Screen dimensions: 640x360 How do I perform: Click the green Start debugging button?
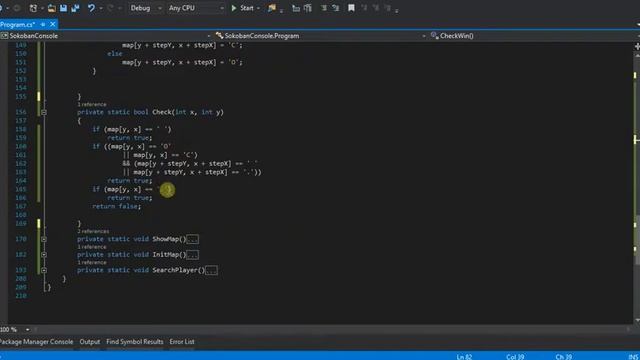click(243, 8)
